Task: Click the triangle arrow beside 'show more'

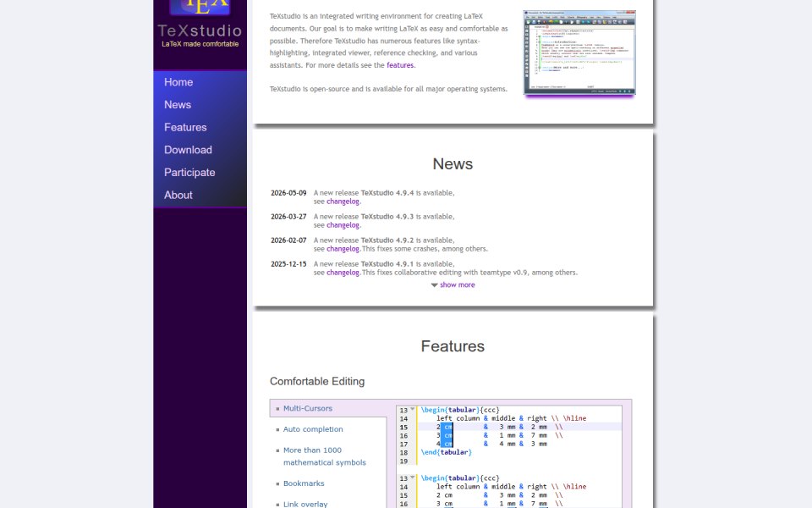Action: 435,285
